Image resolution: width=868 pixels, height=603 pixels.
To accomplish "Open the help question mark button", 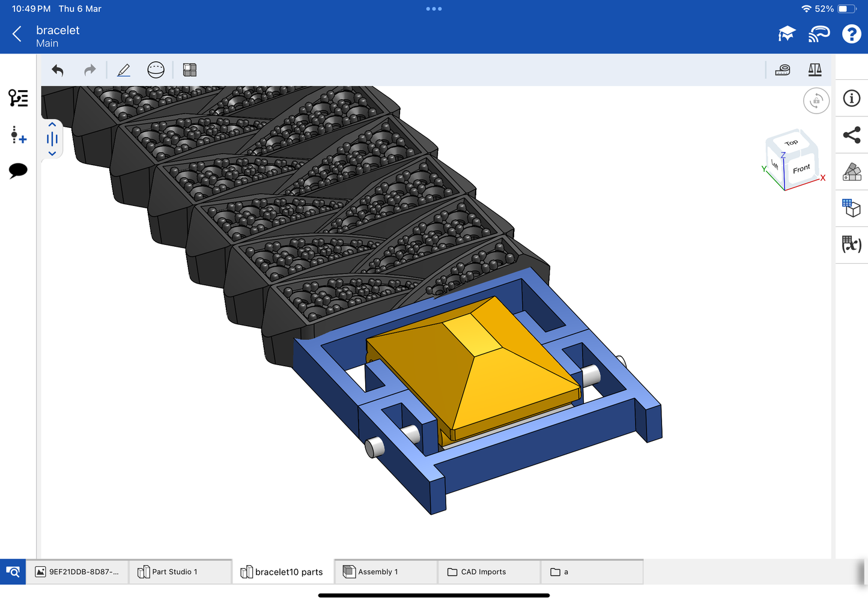I will 851,34.
